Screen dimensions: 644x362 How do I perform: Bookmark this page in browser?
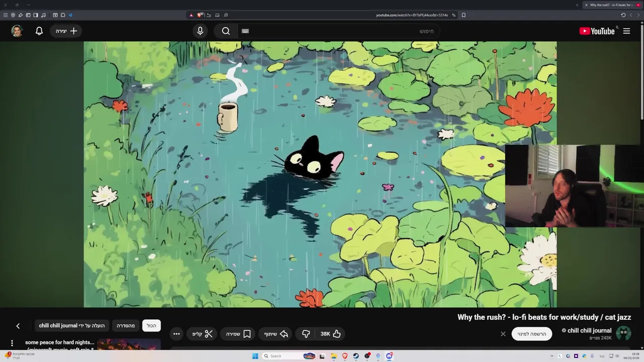463,15
